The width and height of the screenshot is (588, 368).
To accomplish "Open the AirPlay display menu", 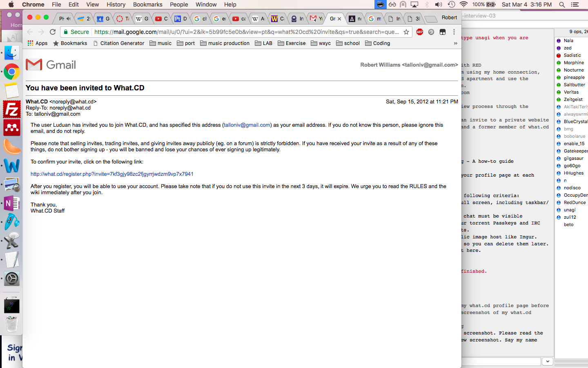I will 414,4.
